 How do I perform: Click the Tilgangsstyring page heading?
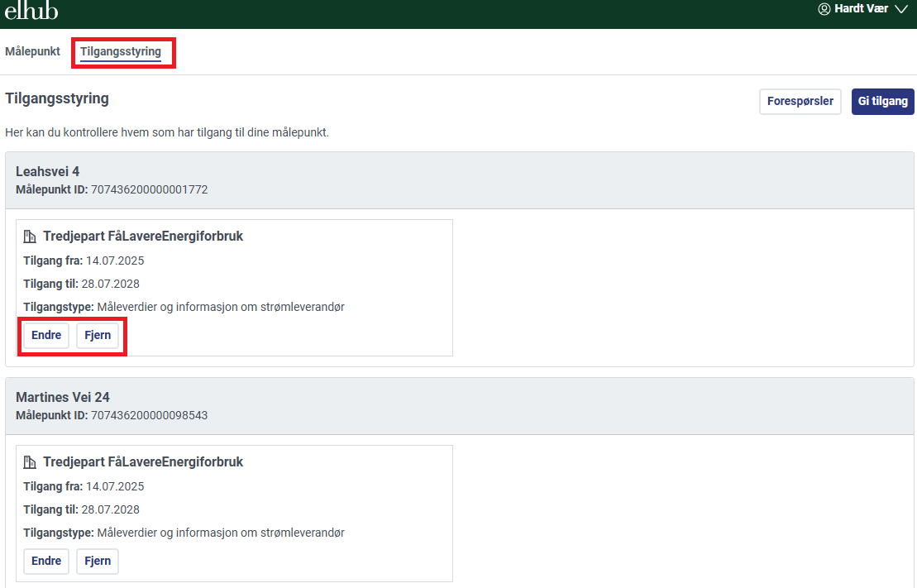tap(57, 98)
